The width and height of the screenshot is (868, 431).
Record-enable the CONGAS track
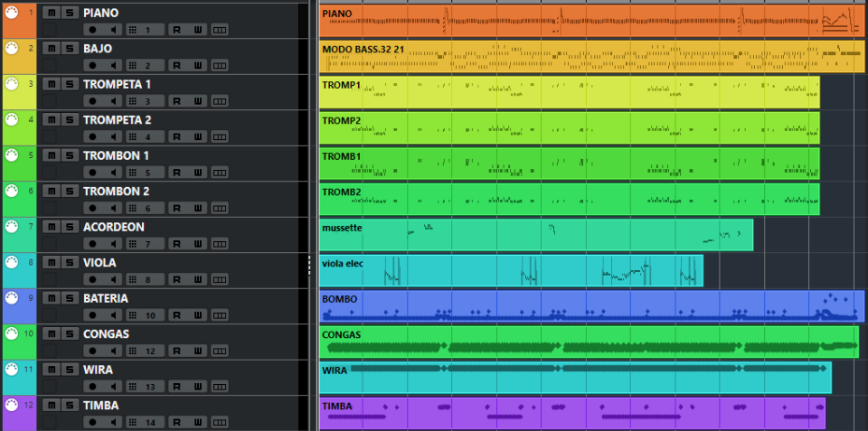click(92, 351)
